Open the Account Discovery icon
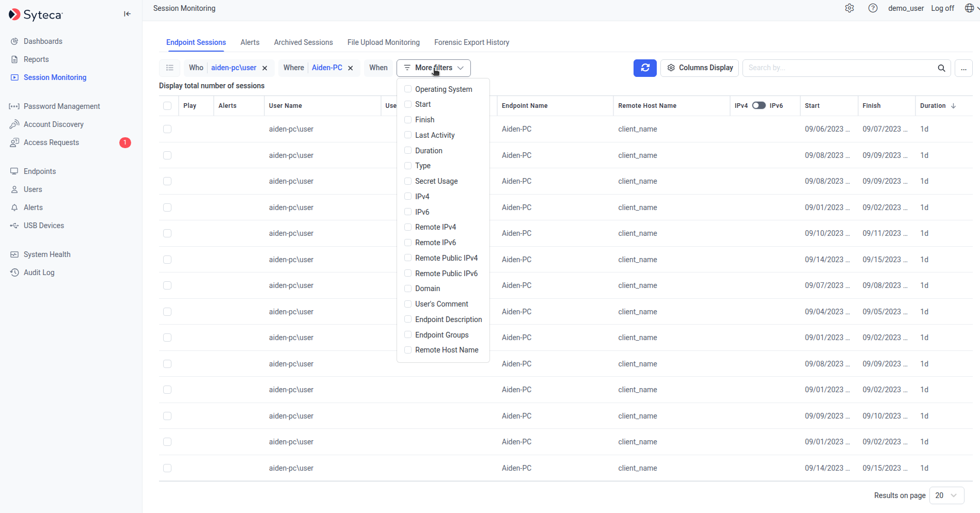980x513 pixels. (x=14, y=124)
